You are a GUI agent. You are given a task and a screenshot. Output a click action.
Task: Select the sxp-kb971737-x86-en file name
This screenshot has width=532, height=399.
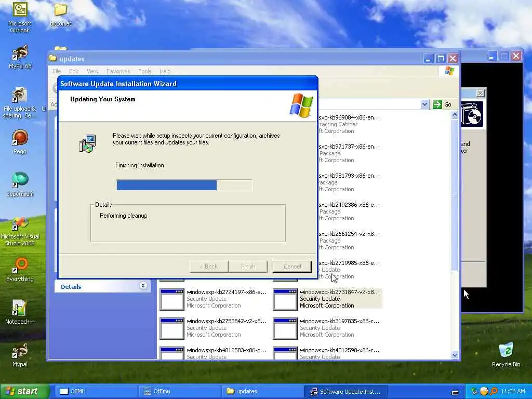coord(349,147)
